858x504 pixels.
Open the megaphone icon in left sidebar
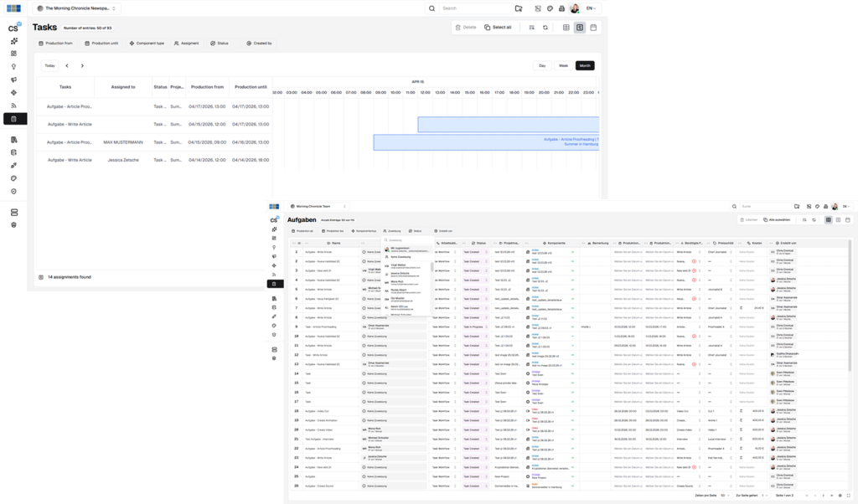pos(13,80)
